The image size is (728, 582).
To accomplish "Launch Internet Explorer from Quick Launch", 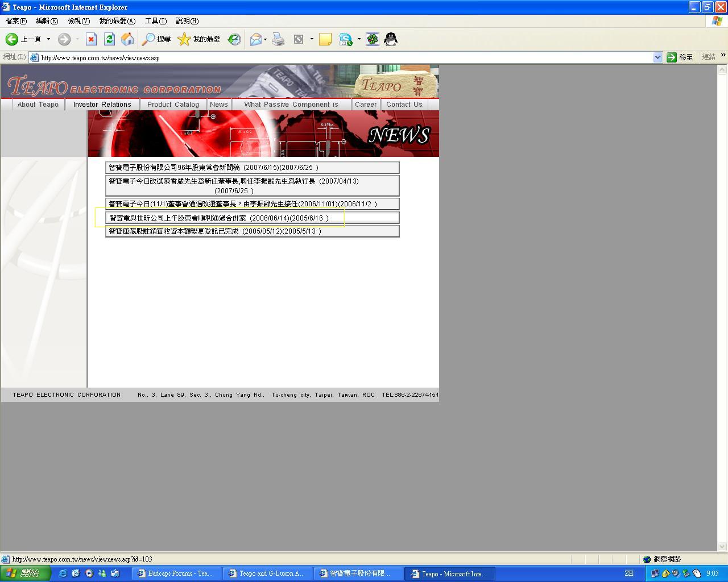I will pos(63,573).
